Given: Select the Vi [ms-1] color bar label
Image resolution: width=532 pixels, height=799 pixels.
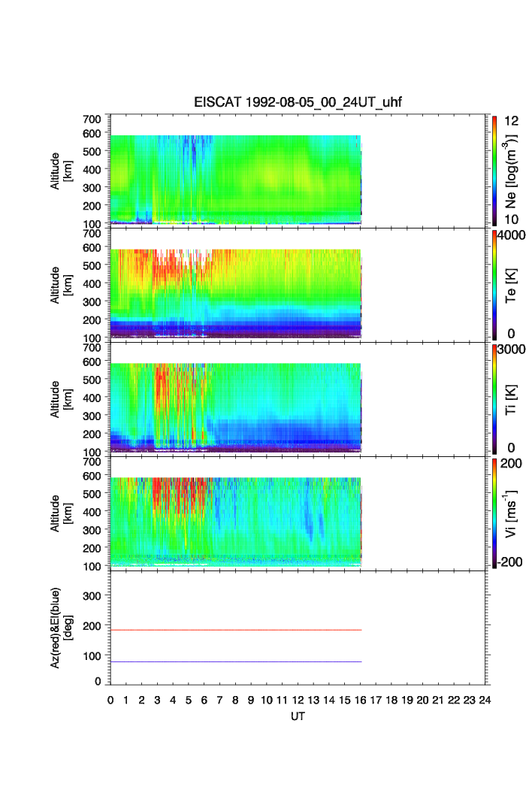Looking at the screenshot, I should click(510, 513).
